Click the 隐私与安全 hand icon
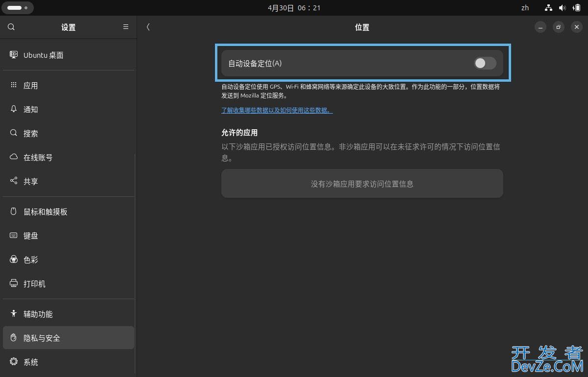 (x=14, y=338)
